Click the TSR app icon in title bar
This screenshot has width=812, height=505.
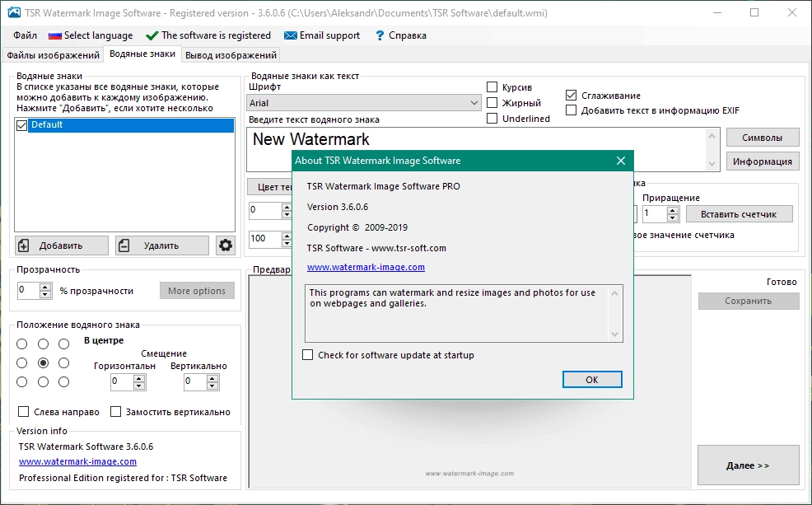(x=13, y=12)
